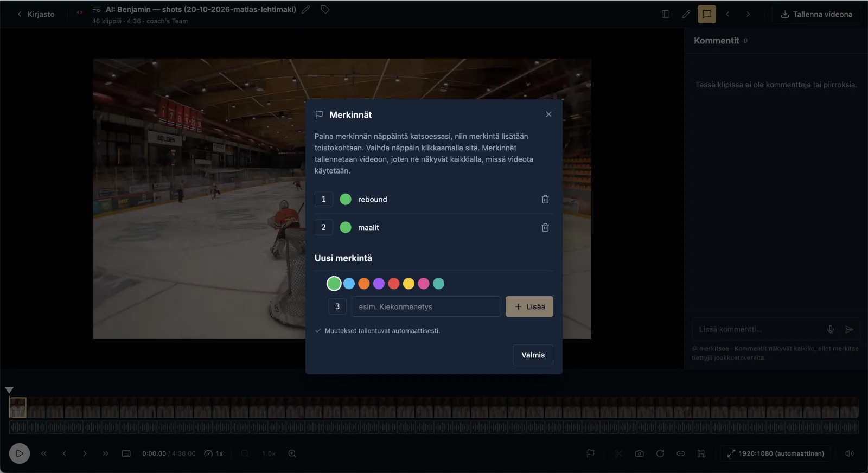Screen dimensions: 868x473
Task: Step back one frame with left chevron
Action: coord(65,453)
